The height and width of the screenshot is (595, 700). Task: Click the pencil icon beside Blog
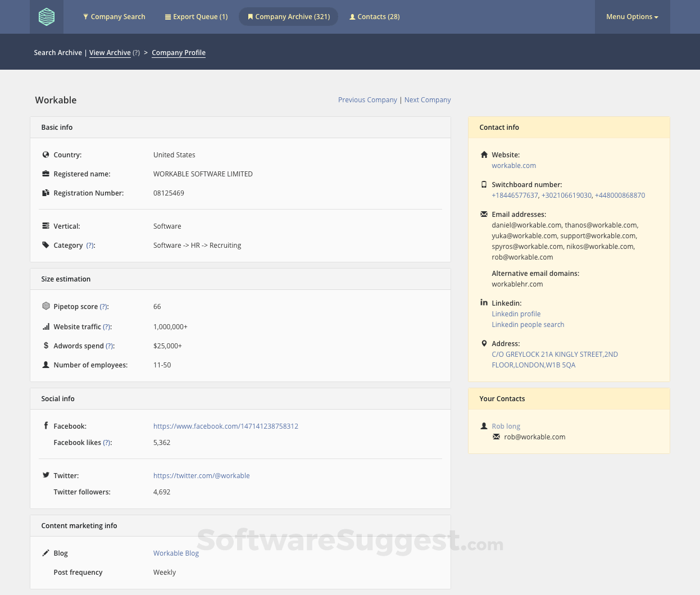pyautogui.click(x=46, y=553)
